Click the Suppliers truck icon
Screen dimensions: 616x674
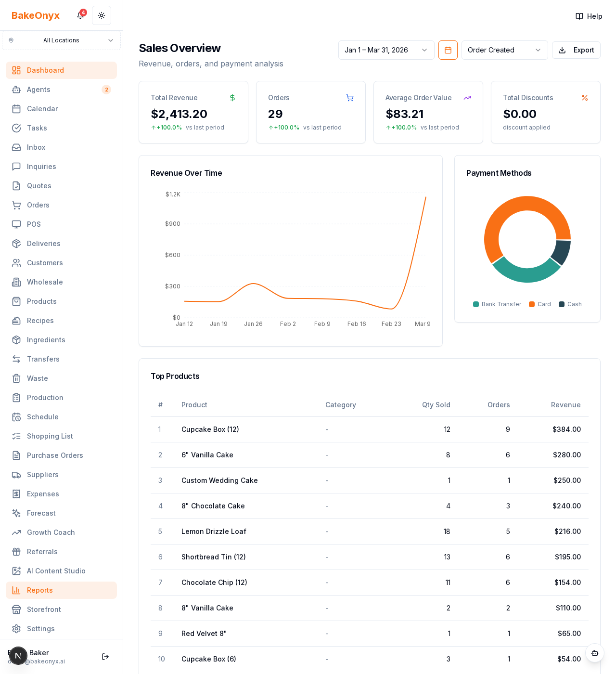(x=16, y=475)
